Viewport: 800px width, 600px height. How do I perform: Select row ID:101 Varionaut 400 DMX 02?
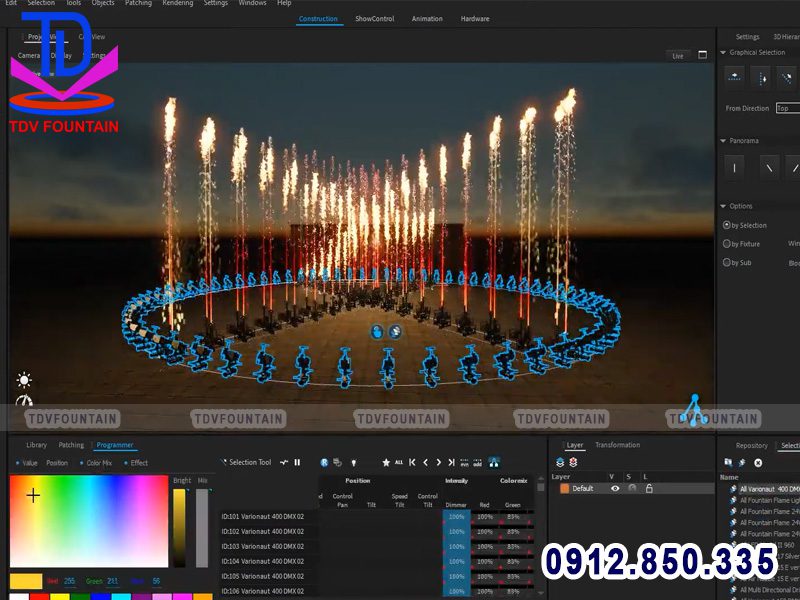click(x=263, y=516)
